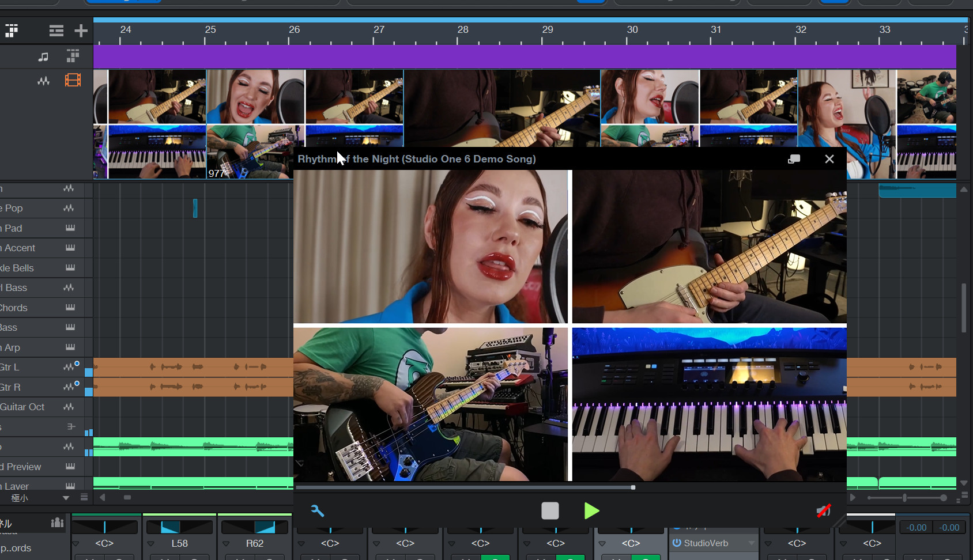973x560 pixels.
Task: Detach the video player window
Action: 794,159
